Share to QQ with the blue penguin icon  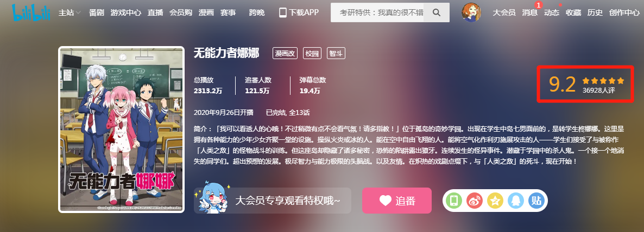516,201
